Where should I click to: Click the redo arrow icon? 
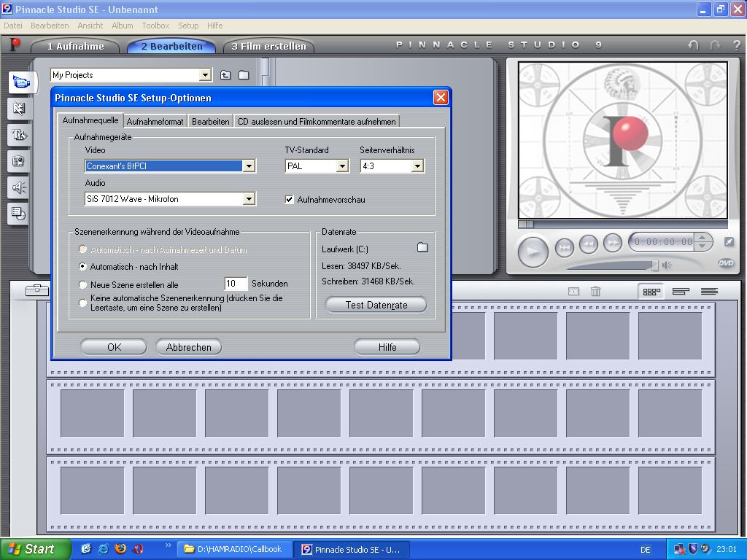(x=715, y=45)
